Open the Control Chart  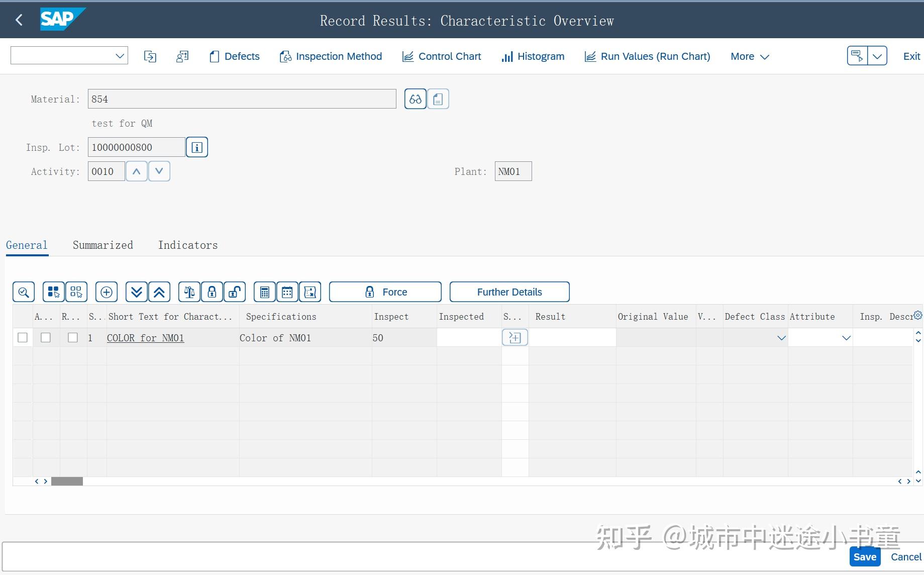point(441,56)
